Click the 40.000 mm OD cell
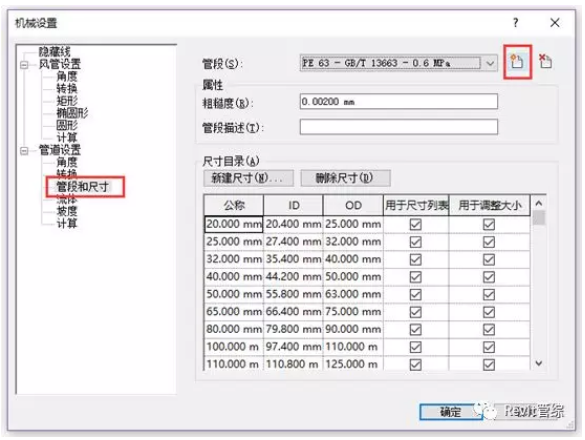This screenshot has width=585, height=440. tap(353, 259)
